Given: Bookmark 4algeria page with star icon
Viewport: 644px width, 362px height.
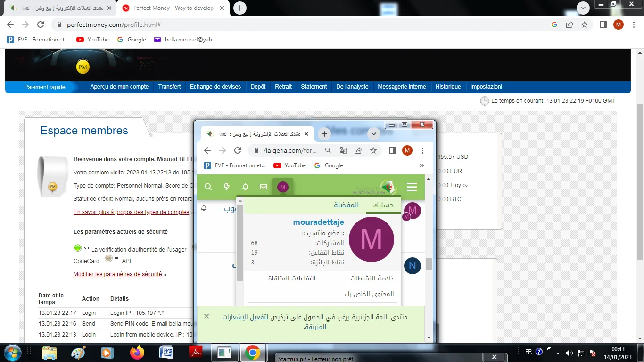Looking at the screenshot, I should click(373, 150).
